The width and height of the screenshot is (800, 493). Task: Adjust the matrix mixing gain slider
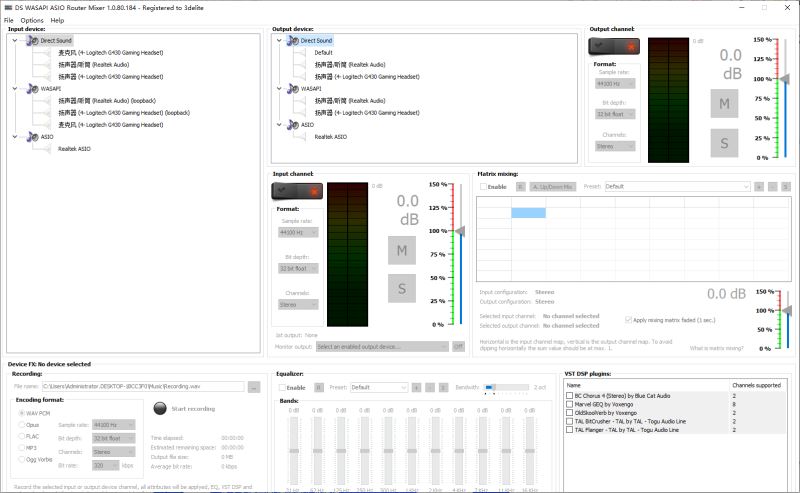click(x=788, y=310)
